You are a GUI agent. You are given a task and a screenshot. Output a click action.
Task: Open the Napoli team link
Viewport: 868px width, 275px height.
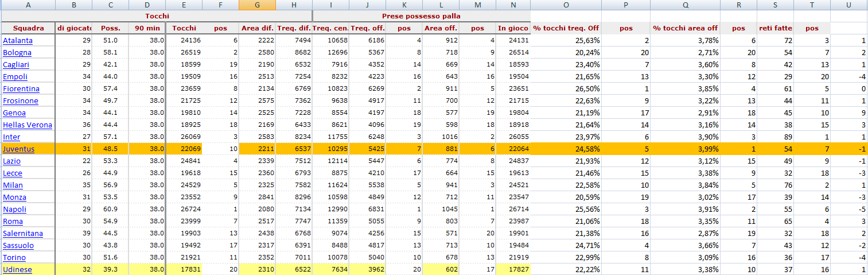(14, 209)
